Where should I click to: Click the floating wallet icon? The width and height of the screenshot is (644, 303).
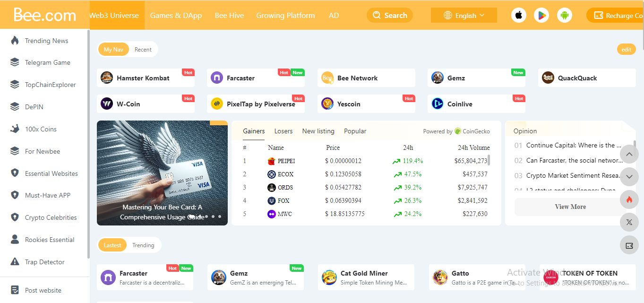629,245
